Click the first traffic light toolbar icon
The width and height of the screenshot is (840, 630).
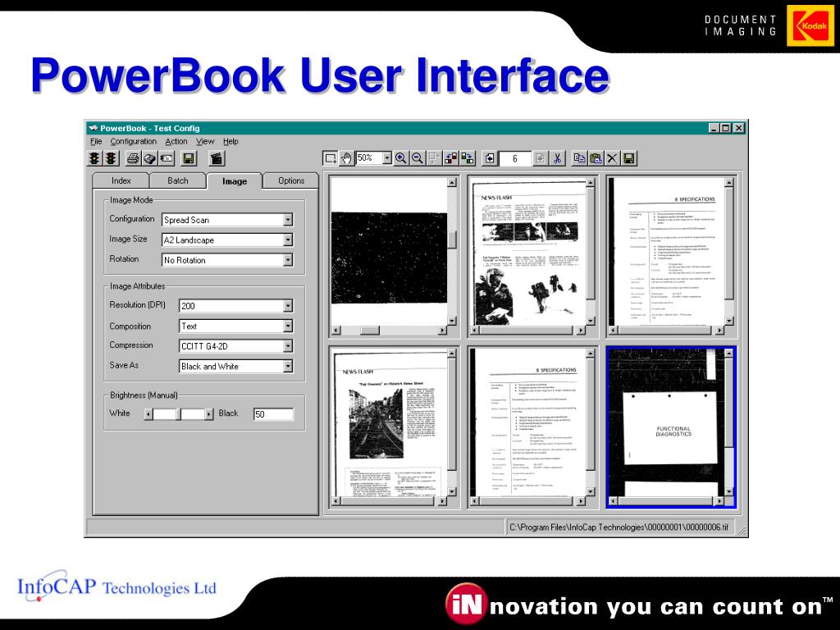pyautogui.click(x=95, y=158)
